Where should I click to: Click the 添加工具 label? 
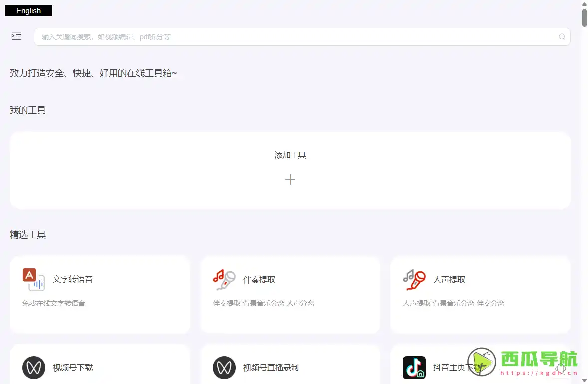(290, 155)
